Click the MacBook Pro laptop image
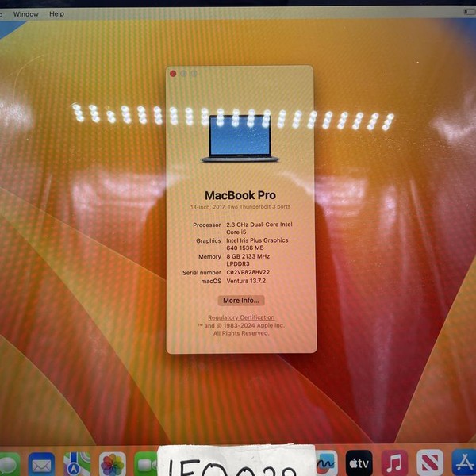476x476 pixels. 240,138
